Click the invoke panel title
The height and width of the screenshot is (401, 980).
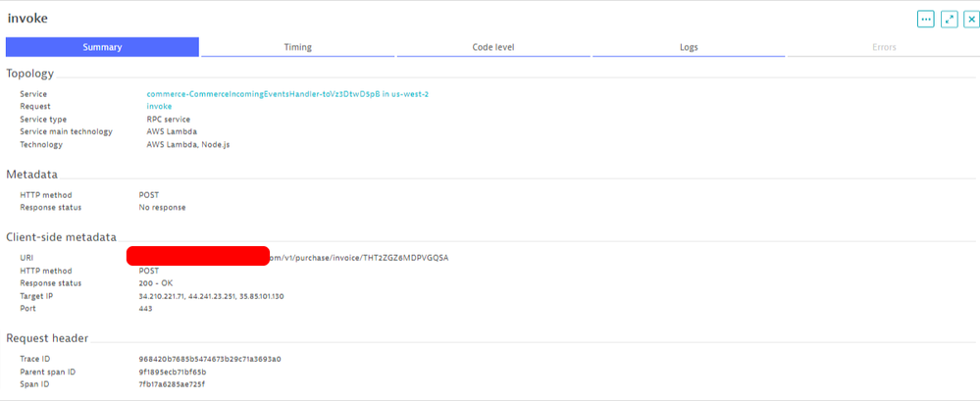(27, 18)
